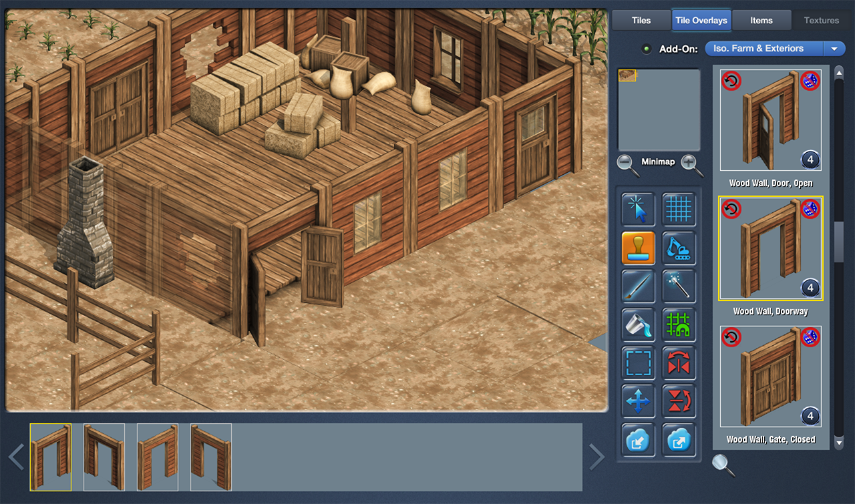Open the Items tab
This screenshot has width=855, height=504.
(x=761, y=20)
